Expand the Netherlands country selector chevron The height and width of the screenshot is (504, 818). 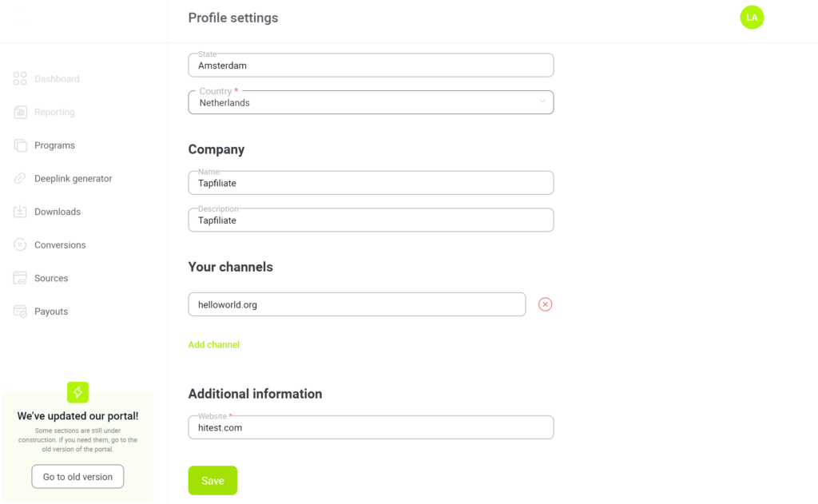coord(542,102)
